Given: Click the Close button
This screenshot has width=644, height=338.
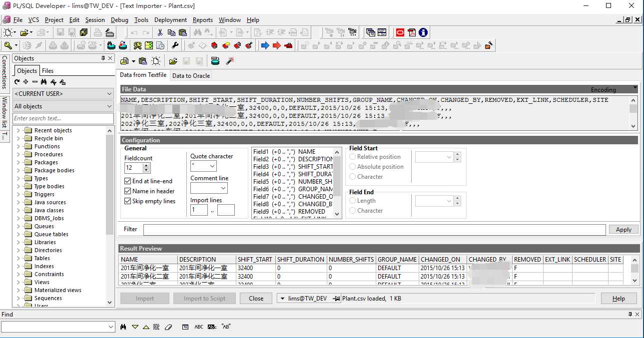Looking at the screenshot, I should [256, 299].
